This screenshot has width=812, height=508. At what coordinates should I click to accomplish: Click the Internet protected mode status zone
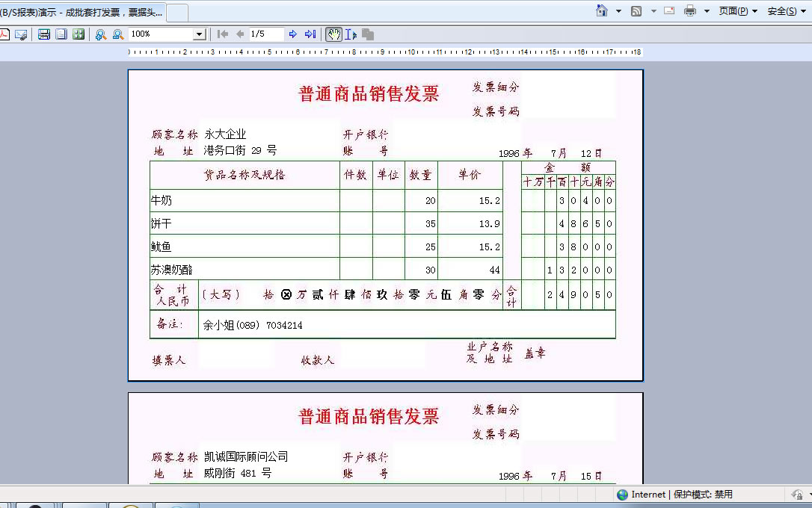(x=674, y=495)
